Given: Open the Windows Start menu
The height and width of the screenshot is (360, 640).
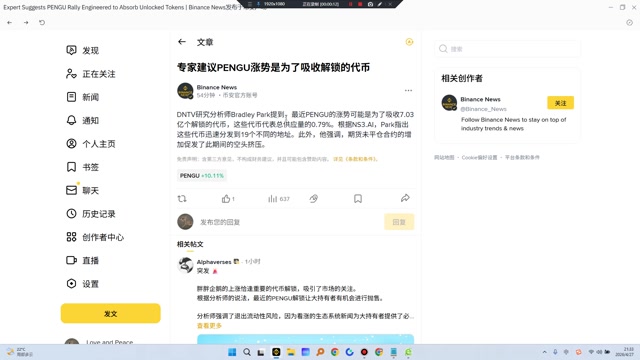Looking at the screenshot, I should (232, 352).
